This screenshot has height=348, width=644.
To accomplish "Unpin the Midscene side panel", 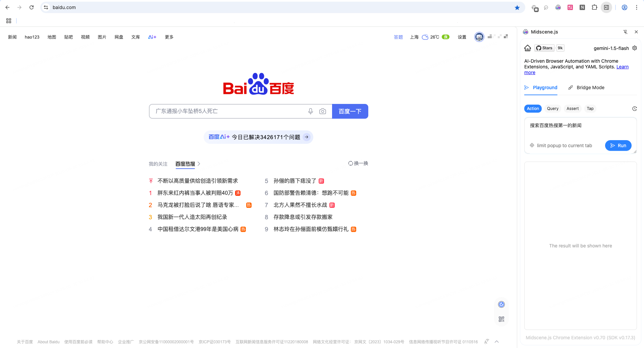I will point(626,32).
